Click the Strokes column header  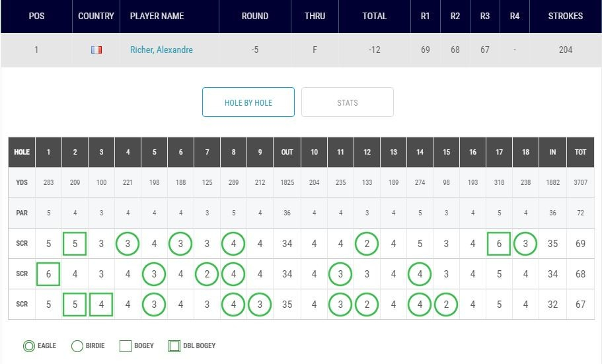coord(565,16)
